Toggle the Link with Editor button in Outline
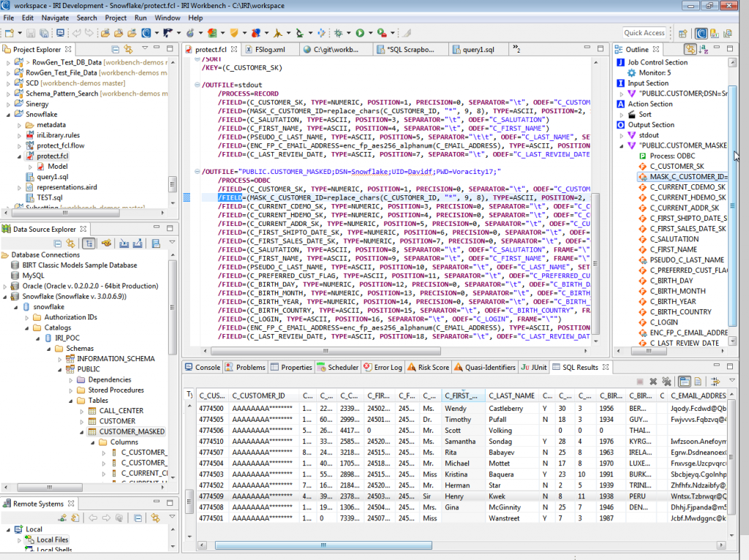 click(x=690, y=49)
